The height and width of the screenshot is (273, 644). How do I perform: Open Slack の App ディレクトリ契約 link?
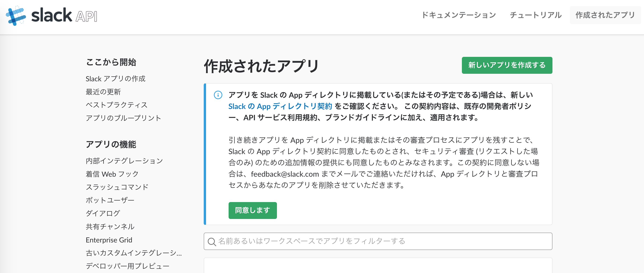pyautogui.click(x=280, y=106)
